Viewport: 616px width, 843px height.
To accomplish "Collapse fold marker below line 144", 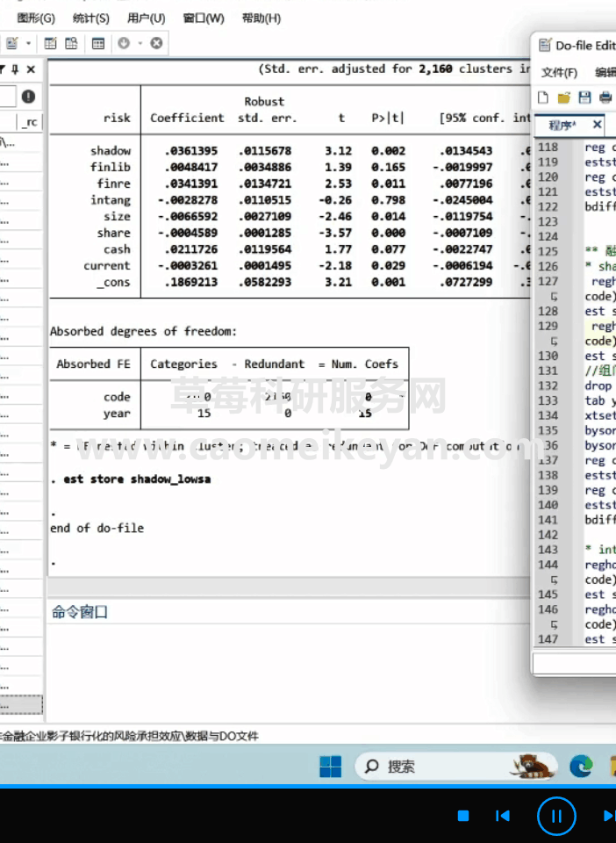I will (x=555, y=580).
